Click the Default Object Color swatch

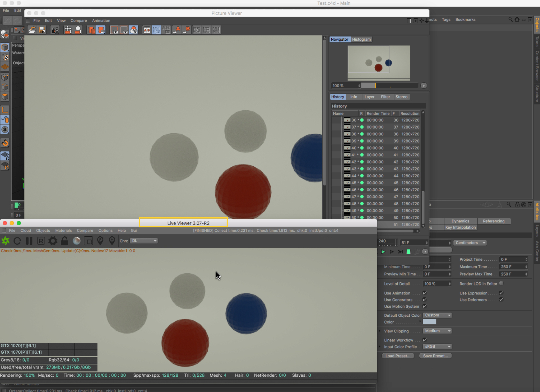(x=429, y=322)
